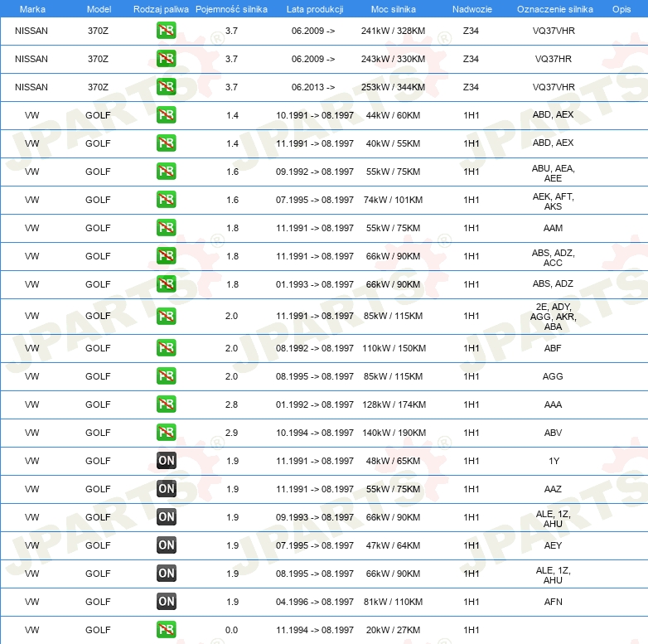
Task: Click production date 06.2013 ->
Action: click(x=313, y=87)
